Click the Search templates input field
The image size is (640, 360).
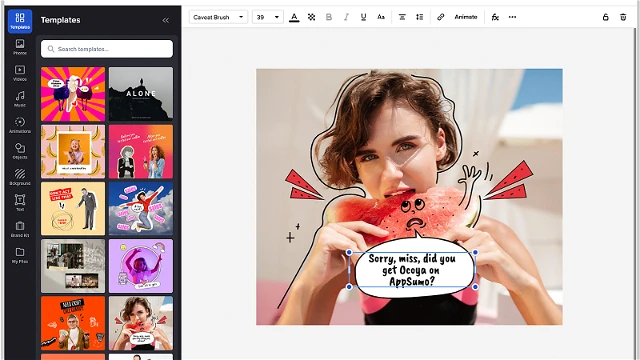point(107,49)
